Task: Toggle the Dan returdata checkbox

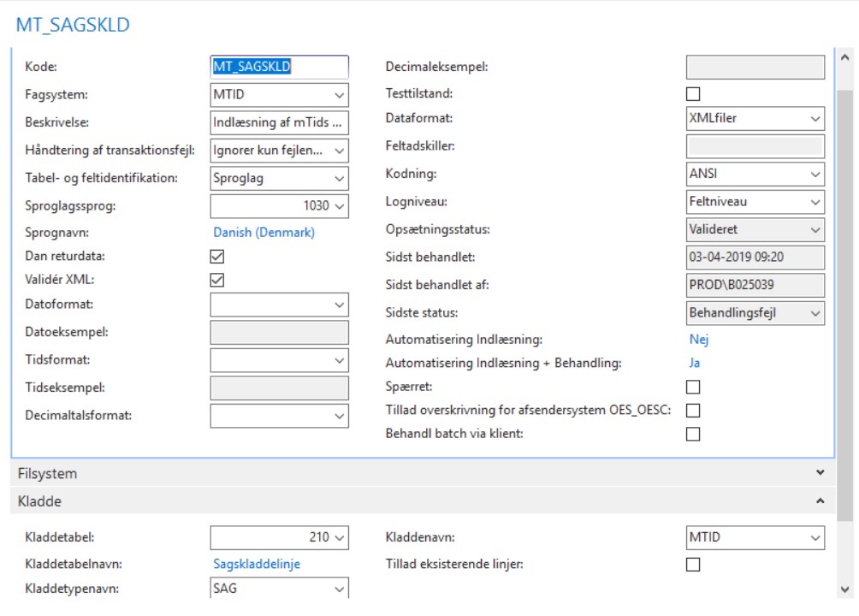Action: [217, 256]
